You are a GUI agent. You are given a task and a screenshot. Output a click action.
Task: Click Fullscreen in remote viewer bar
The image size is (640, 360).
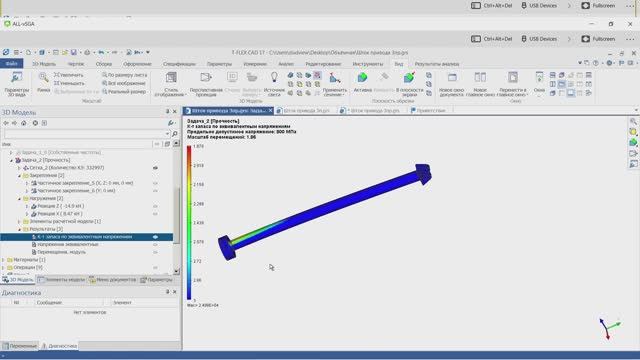[598, 39]
